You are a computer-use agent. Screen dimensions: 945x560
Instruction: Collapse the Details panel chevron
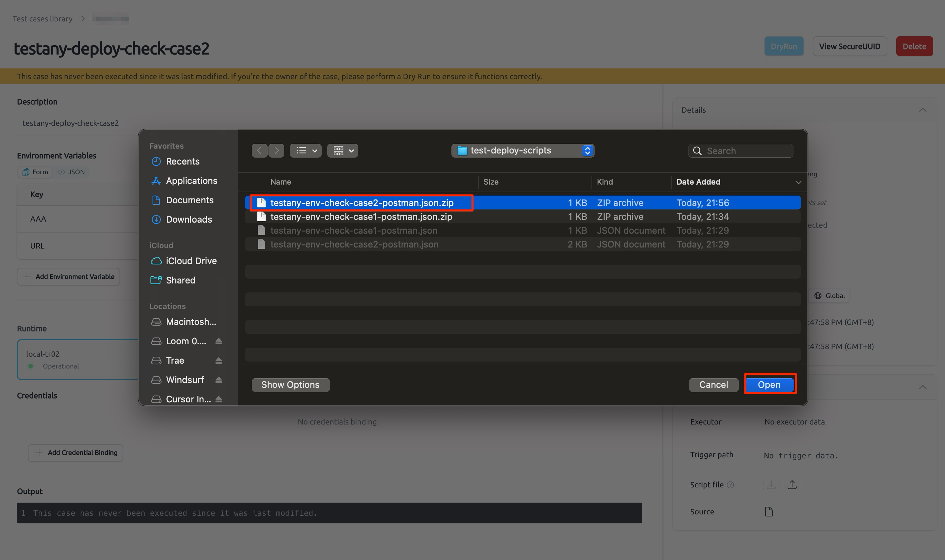pyautogui.click(x=923, y=110)
